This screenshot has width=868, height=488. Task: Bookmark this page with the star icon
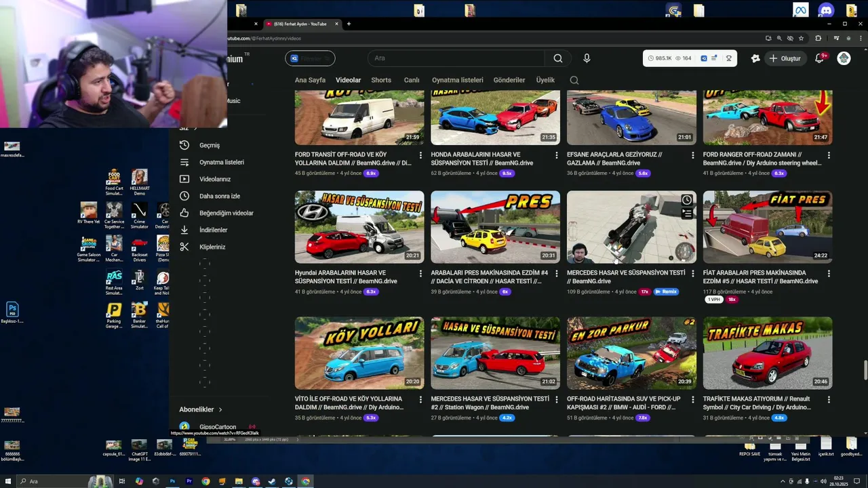click(x=801, y=39)
